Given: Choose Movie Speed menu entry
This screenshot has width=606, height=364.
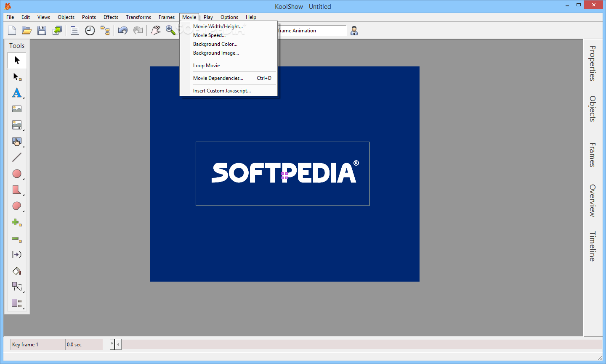Looking at the screenshot, I should pyautogui.click(x=229, y=35).
